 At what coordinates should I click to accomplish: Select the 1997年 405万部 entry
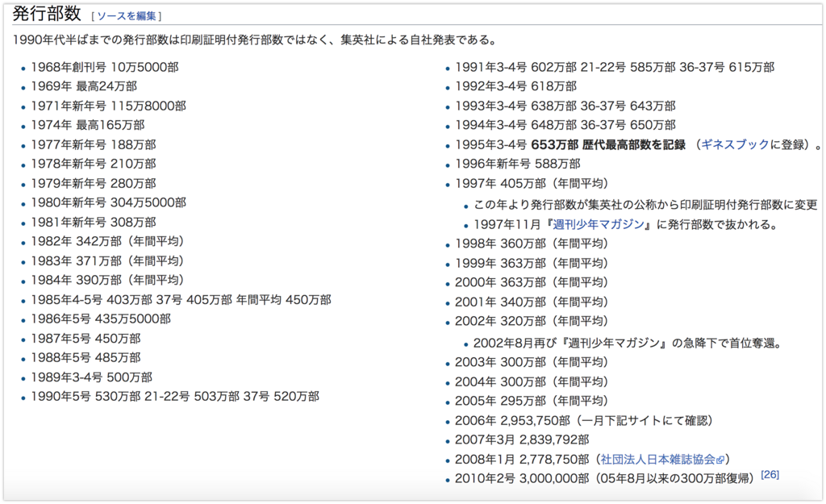(x=532, y=183)
